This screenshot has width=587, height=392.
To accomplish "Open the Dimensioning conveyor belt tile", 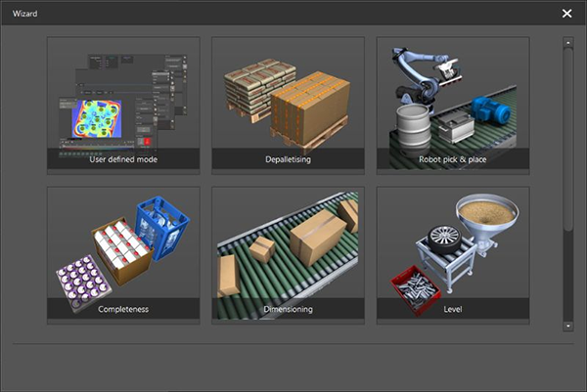I will click(288, 249).
